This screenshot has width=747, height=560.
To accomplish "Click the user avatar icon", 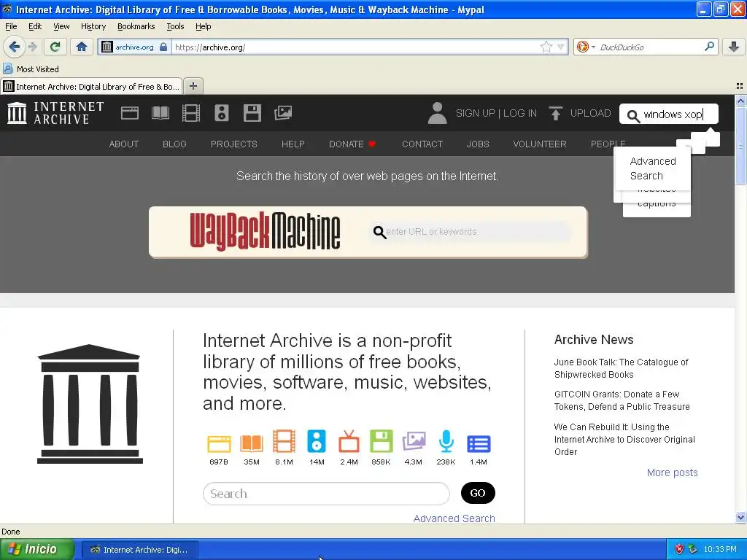I will [x=438, y=113].
